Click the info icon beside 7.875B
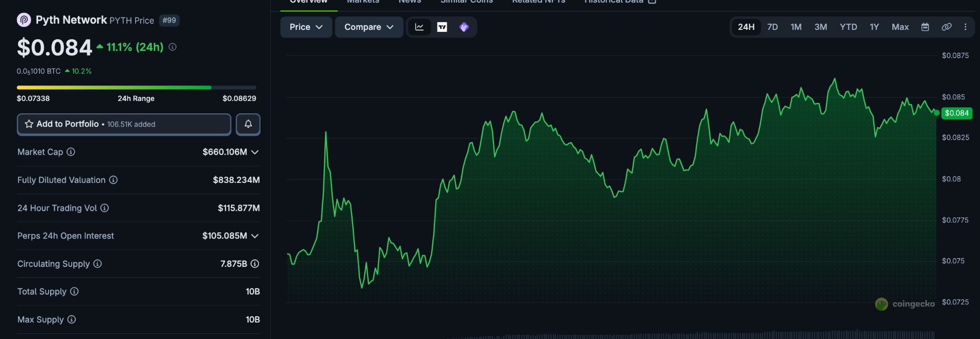This screenshot has width=980, height=339. coord(255,264)
